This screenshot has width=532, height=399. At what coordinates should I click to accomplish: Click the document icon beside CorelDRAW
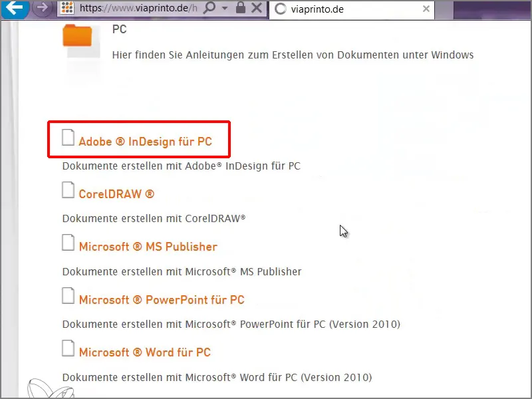[68, 190]
